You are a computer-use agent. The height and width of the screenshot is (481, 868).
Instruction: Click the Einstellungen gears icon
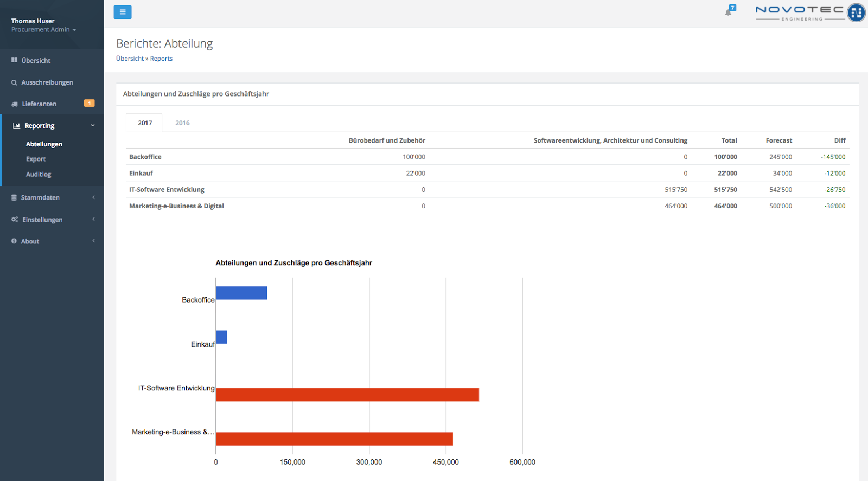15,220
